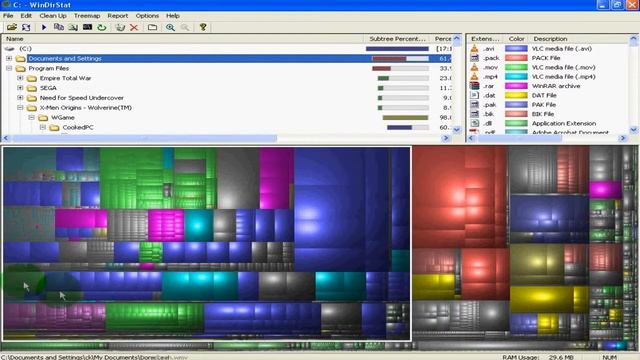Sort by the Subtree Percentage column header

click(x=398, y=39)
